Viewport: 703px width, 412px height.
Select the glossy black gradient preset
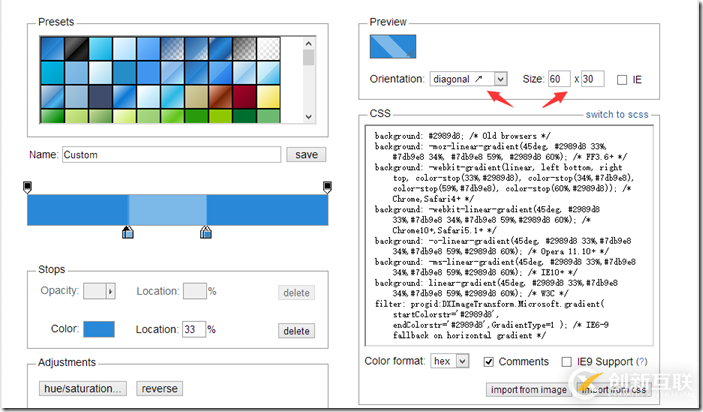76,49
